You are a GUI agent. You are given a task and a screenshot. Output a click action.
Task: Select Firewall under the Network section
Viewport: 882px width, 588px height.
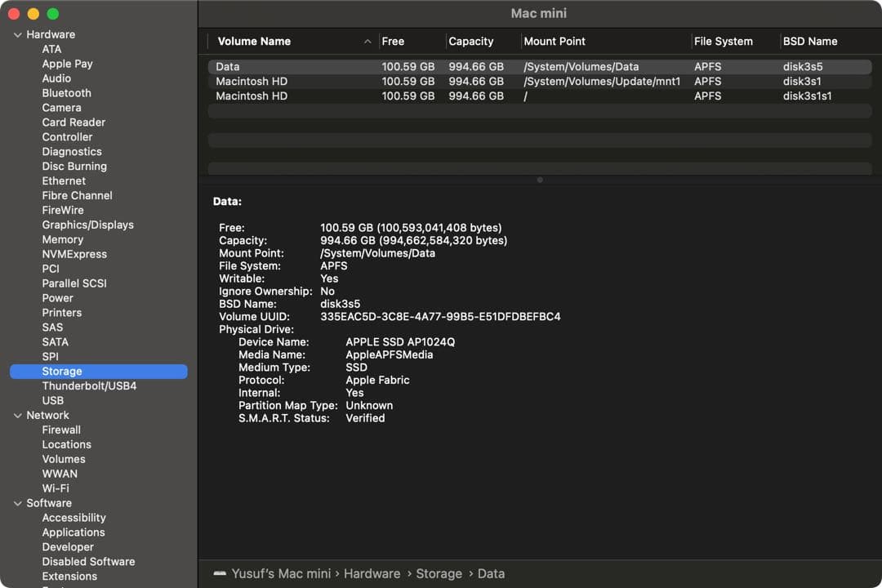61,430
